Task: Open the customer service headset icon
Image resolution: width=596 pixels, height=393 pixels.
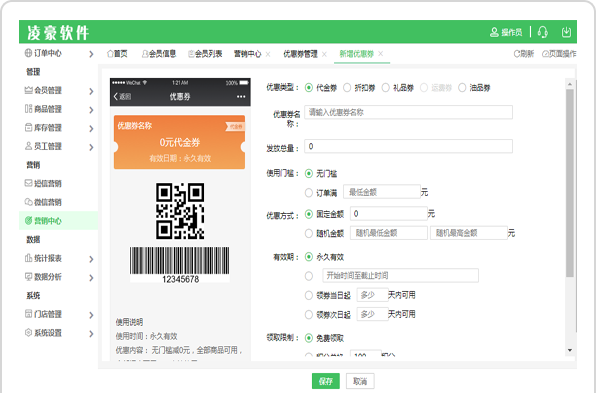Action: [543, 32]
